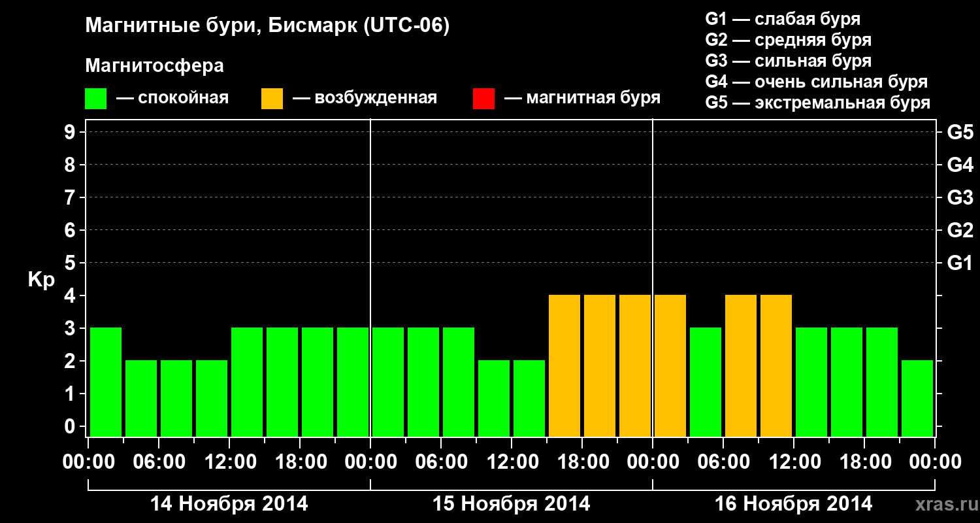Click the 'G1' tick label on right axis

[960, 263]
